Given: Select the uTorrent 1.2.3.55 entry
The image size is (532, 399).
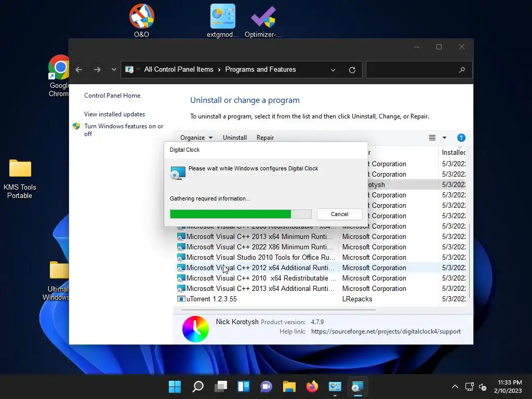Looking at the screenshot, I should (211, 299).
